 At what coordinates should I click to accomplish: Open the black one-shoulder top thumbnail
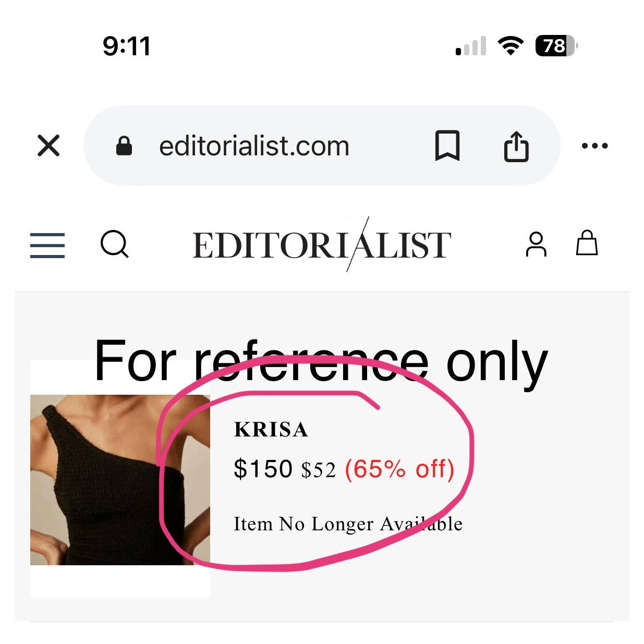[x=120, y=480]
